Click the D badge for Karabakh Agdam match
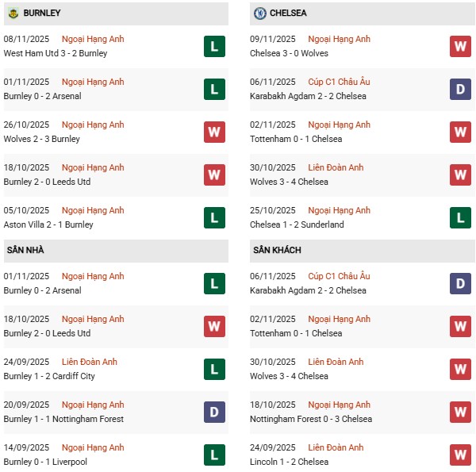The height and width of the screenshot is (472, 476). (460, 90)
